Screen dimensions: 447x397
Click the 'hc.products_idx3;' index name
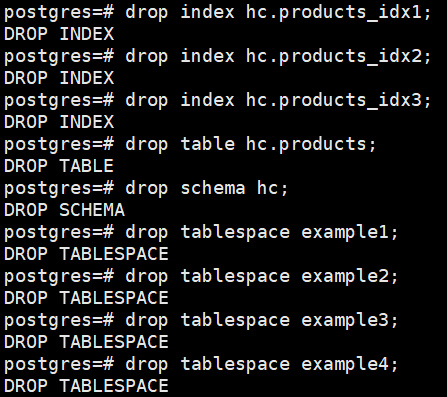click(338, 101)
